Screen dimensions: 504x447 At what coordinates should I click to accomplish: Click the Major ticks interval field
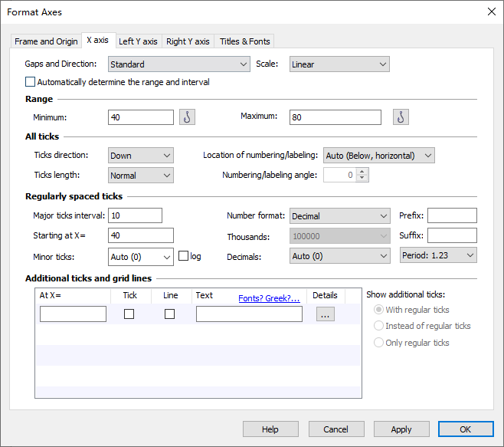click(x=136, y=216)
